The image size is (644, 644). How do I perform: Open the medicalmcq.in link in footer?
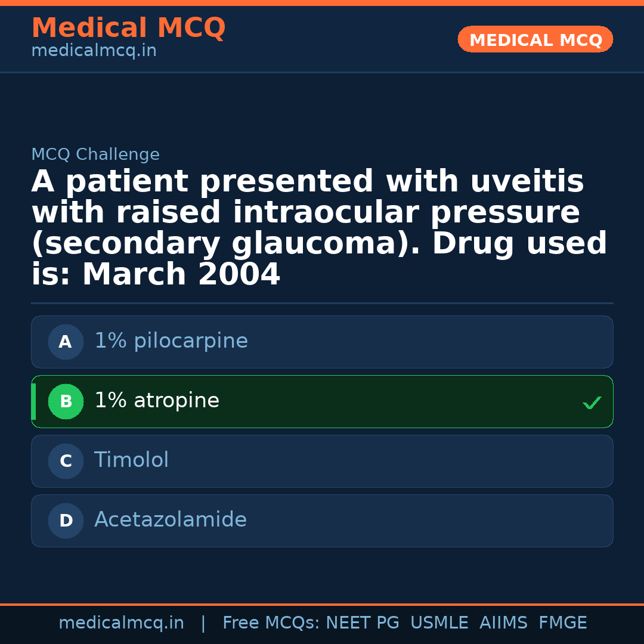pyautogui.click(x=121, y=623)
